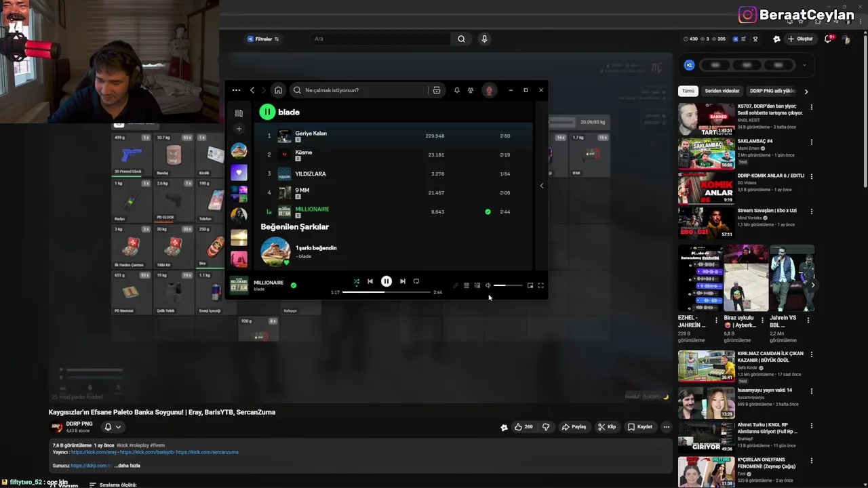The height and width of the screenshot is (488, 868).
Task: Expand Spotify right side panel chevron
Action: (x=541, y=185)
